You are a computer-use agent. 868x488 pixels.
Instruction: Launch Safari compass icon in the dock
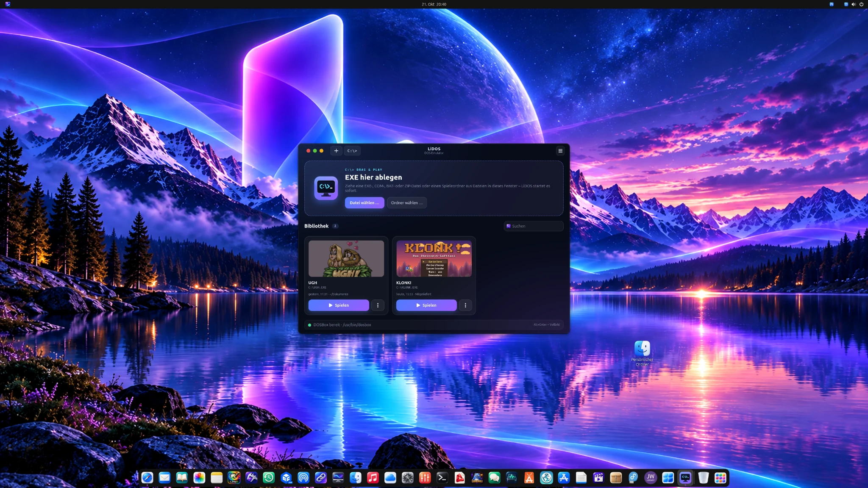(147, 478)
